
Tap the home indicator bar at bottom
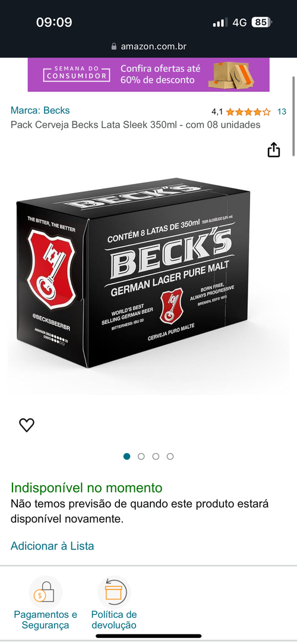[148, 636]
